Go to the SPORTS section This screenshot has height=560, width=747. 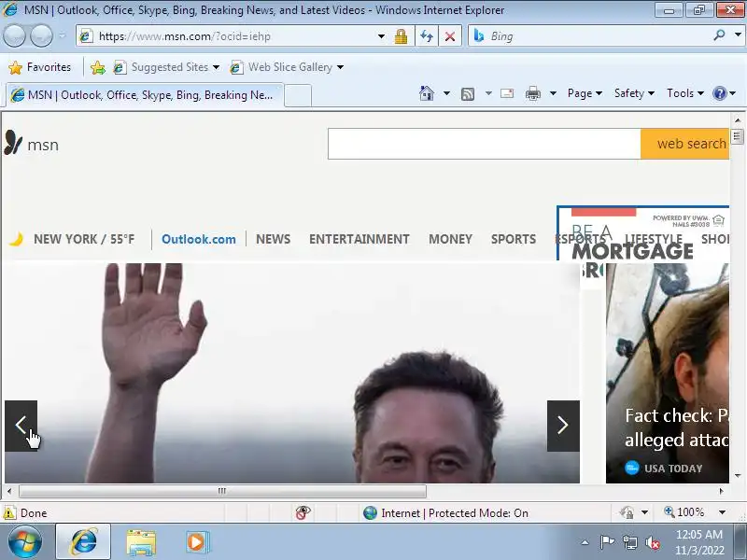[514, 239]
